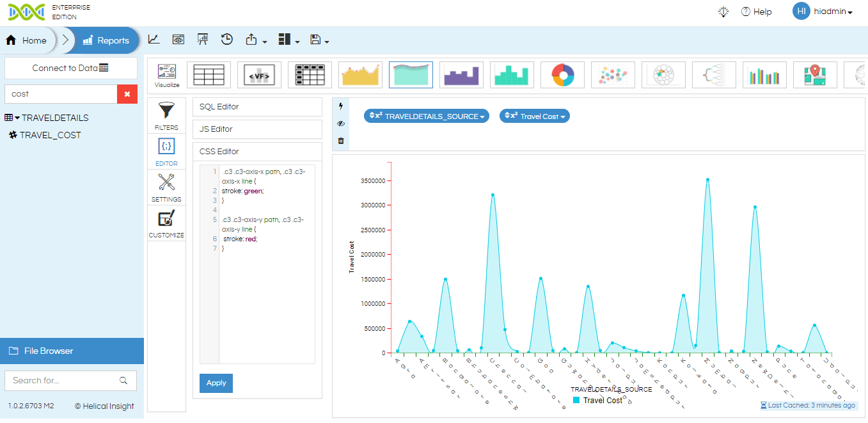868x423 pixels.
Task: Select the scatter plot visualization
Action: [613, 75]
